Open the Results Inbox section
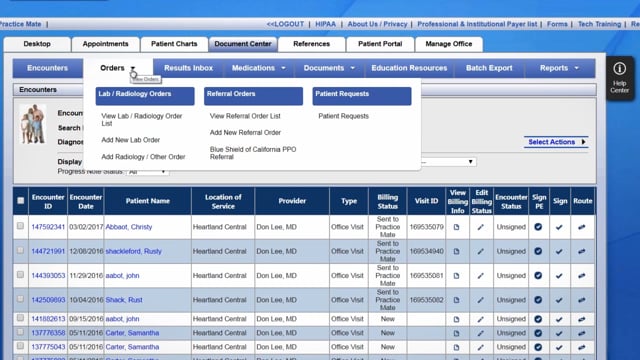The image size is (640, 360). coord(189,68)
